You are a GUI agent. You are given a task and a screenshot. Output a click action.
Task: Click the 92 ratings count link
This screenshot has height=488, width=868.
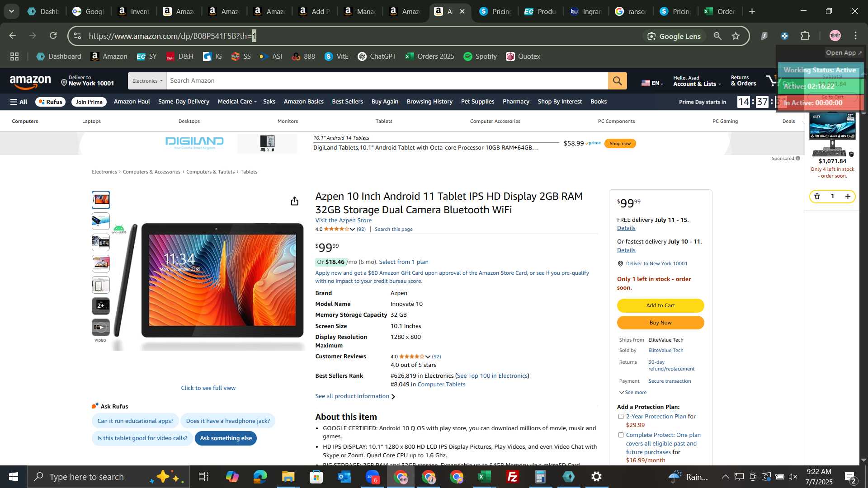click(x=361, y=230)
